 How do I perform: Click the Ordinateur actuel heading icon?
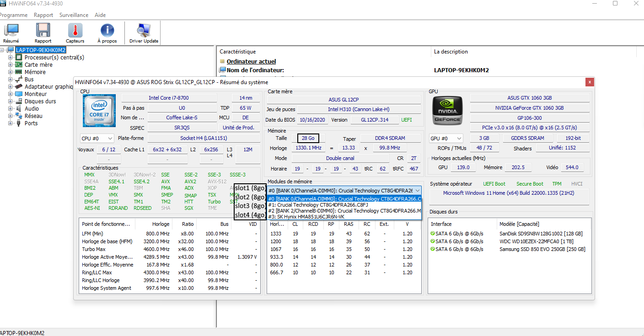223,61
